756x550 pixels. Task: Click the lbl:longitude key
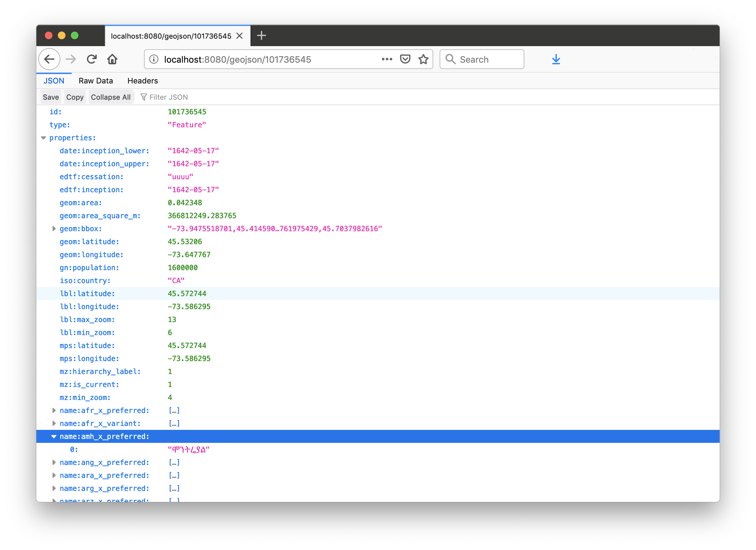[x=89, y=307]
